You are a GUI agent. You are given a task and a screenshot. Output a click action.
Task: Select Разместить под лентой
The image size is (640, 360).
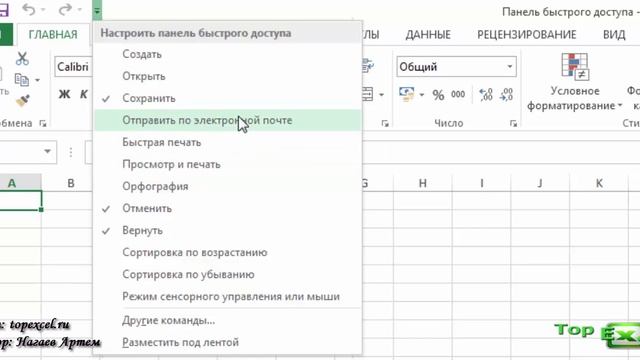tap(228, 342)
